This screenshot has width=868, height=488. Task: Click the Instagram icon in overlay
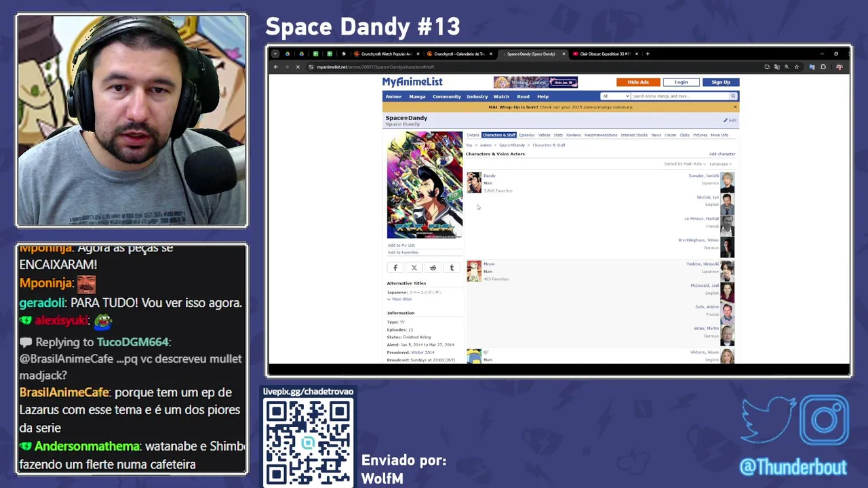[825, 420]
